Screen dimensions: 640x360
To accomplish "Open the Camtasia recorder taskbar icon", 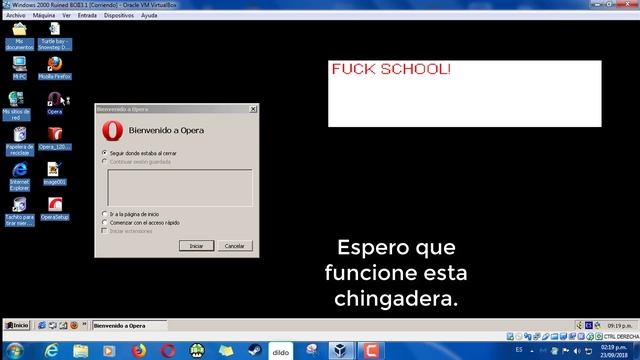I will tap(371, 351).
